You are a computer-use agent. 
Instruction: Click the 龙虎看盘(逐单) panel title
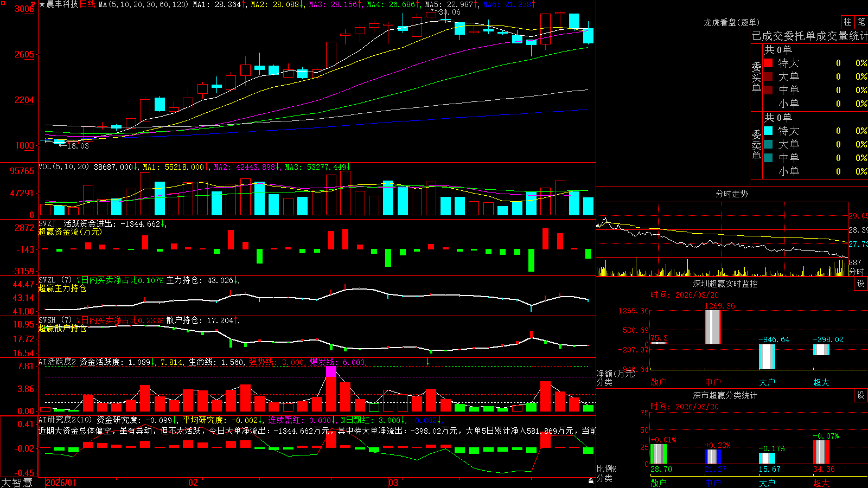731,22
